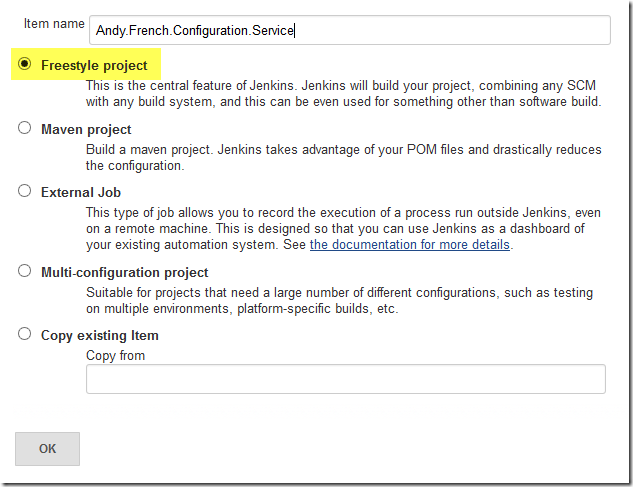Click the External Job bold label
The height and width of the screenshot is (487, 633).
coord(81,192)
